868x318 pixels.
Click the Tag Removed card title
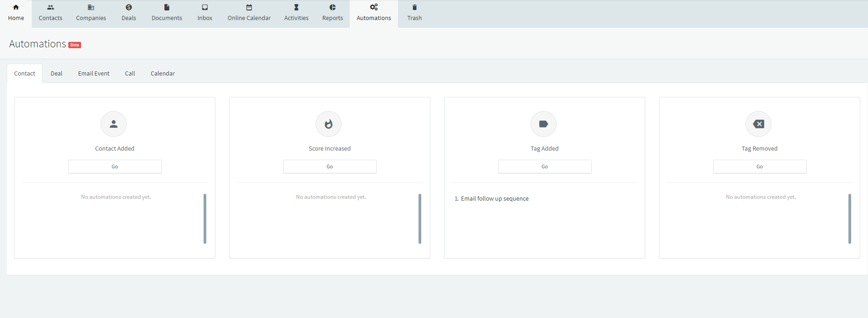760,149
